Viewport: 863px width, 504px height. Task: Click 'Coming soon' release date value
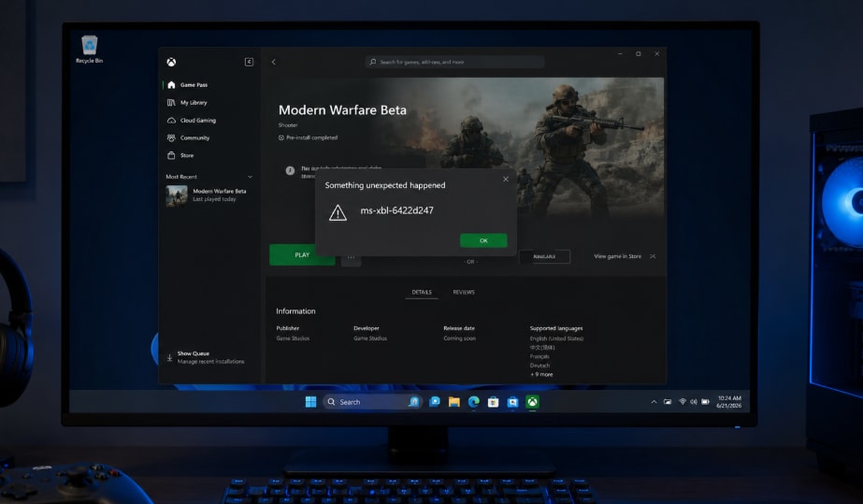460,338
